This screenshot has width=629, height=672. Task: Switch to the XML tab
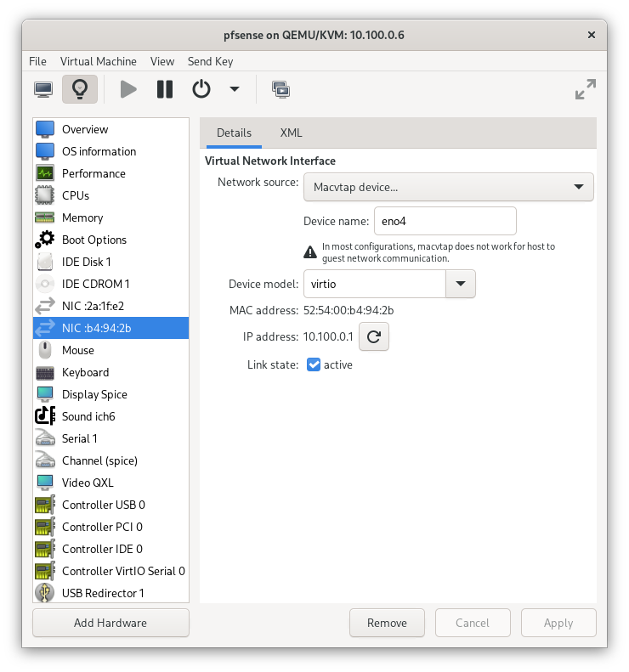coord(292,133)
